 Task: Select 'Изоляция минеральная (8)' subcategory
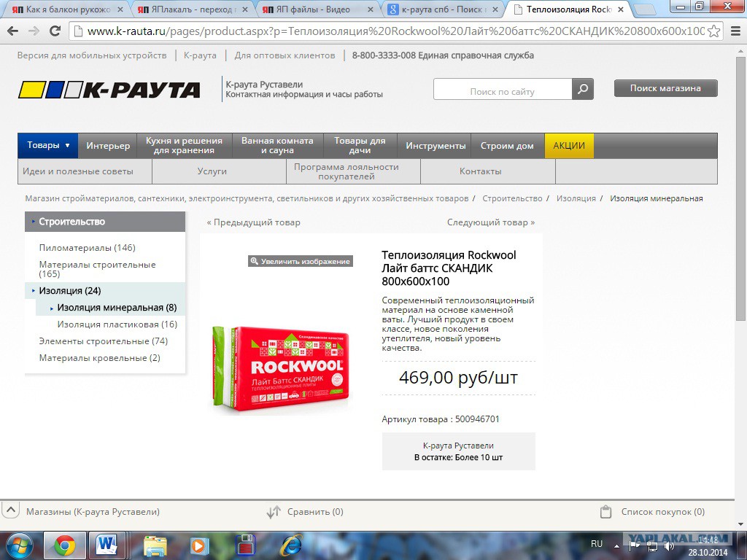117,308
